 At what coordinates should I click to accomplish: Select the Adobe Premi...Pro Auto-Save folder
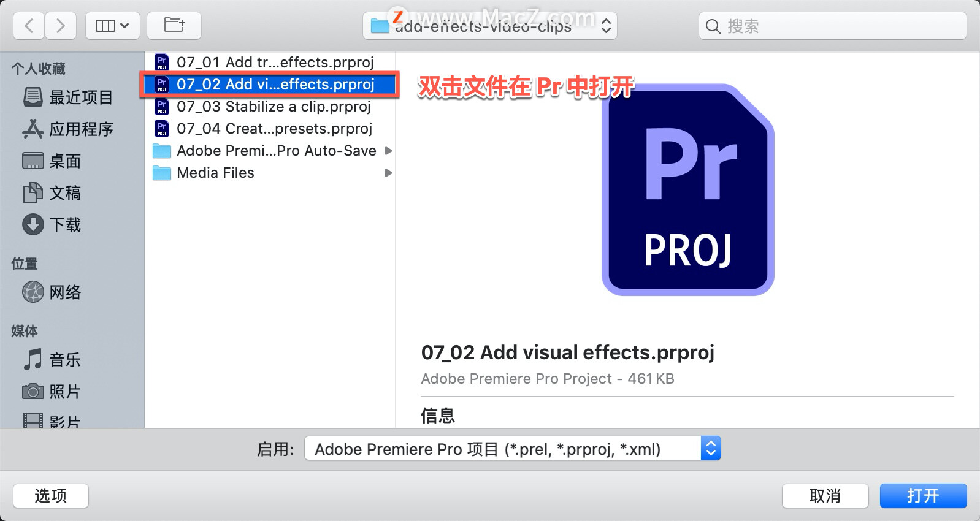click(270, 151)
